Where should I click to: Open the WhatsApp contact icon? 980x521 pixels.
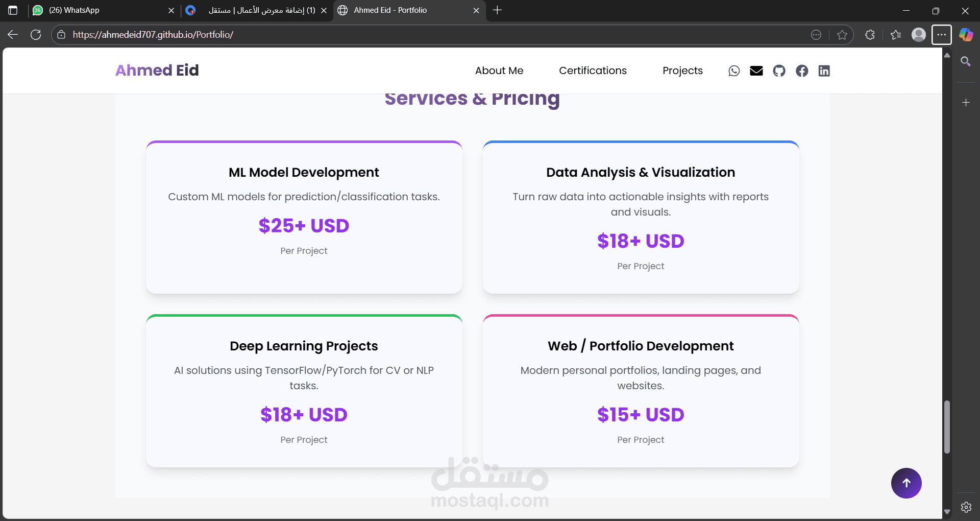pyautogui.click(x=734, y=71)
